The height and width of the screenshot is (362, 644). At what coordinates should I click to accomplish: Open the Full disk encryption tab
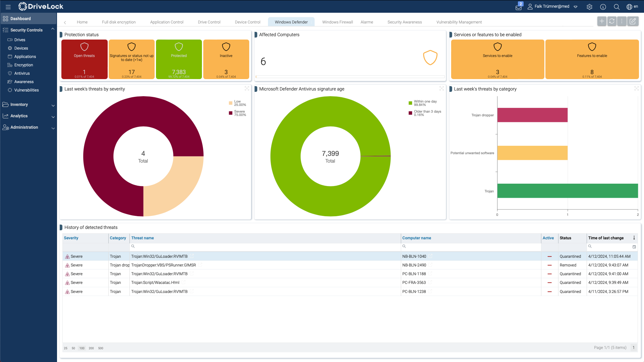pyautogui.click(x=119, y=22)
